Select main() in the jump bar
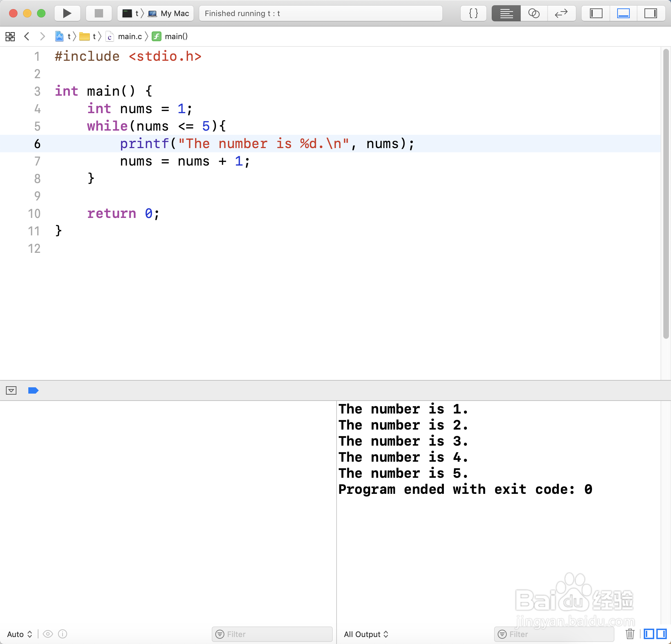The image size is (671, 644). point(176,36)
